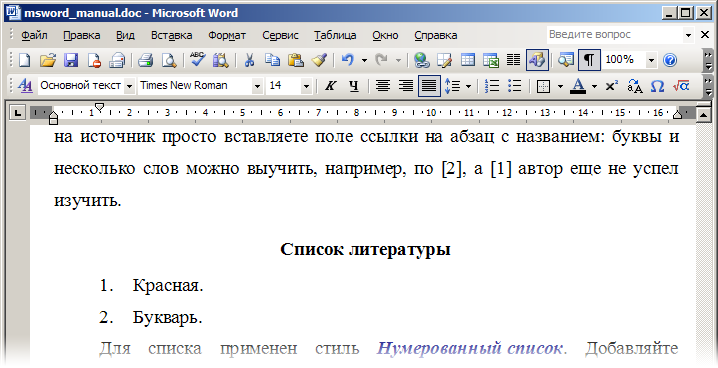Insert symbol using Omega icon

pyautogui.click(x=657, y=86)
